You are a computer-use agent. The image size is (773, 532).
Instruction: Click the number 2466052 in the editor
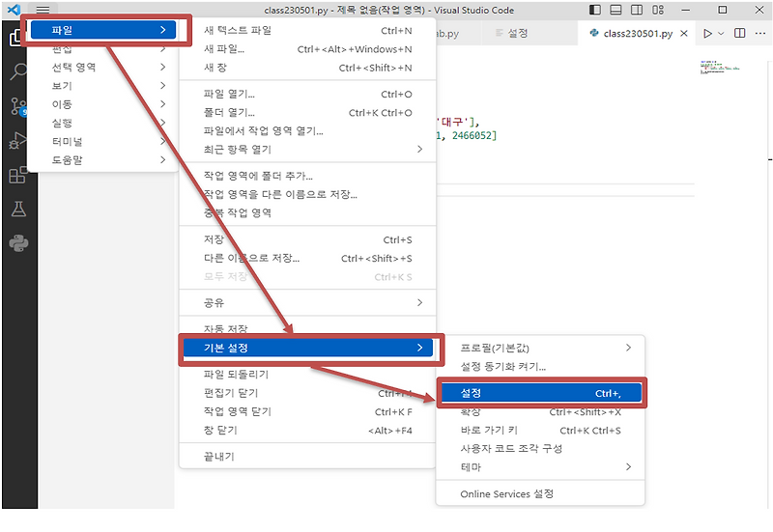coord(472,135)
